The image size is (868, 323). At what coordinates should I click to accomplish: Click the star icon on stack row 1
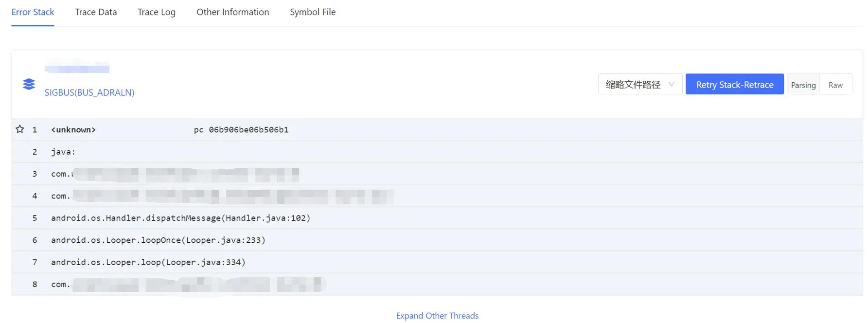pyautogui.click(x=20, y=129)
